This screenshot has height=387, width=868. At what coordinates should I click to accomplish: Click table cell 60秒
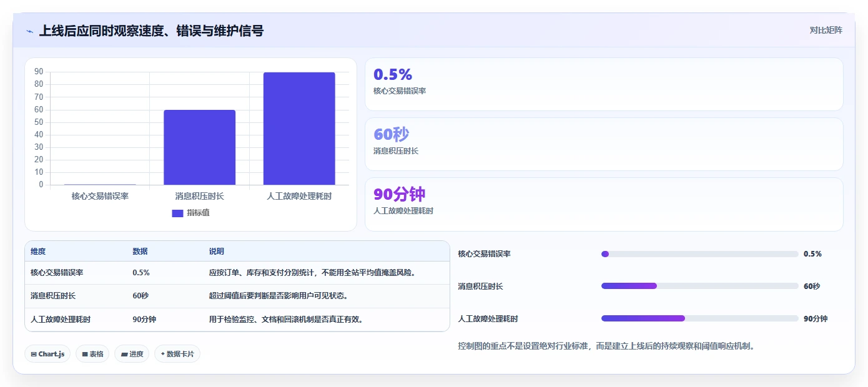tap(141, 296)
